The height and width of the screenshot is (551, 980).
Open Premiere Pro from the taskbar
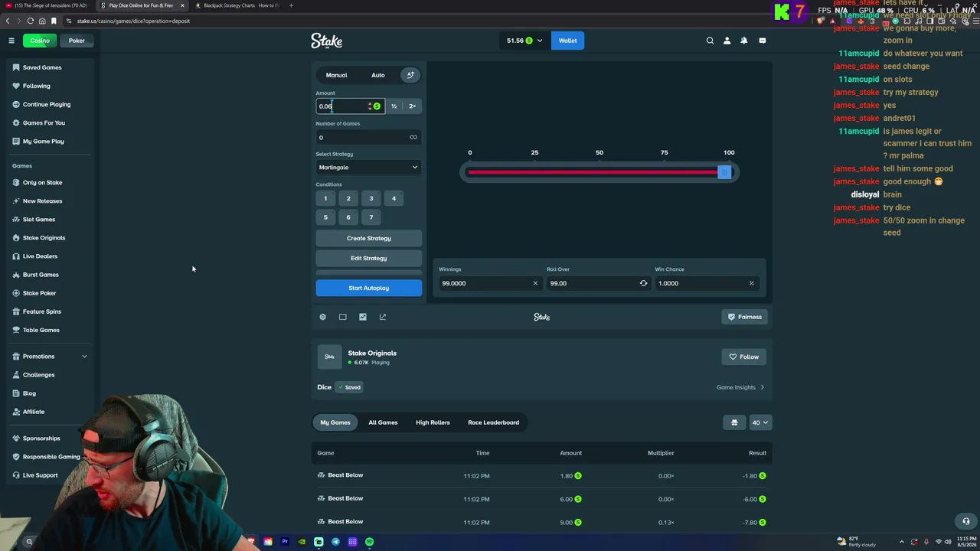pyautogui.click(x=285, y=542)
